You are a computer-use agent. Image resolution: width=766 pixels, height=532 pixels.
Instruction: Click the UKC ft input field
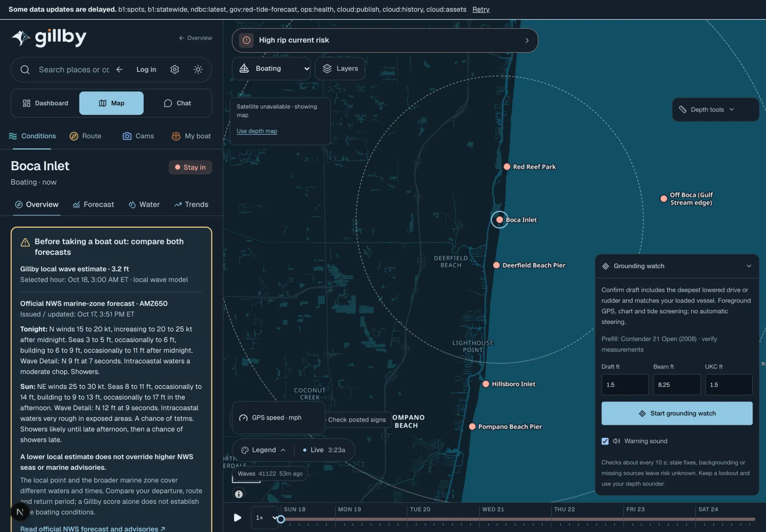(x=729, y=385)
